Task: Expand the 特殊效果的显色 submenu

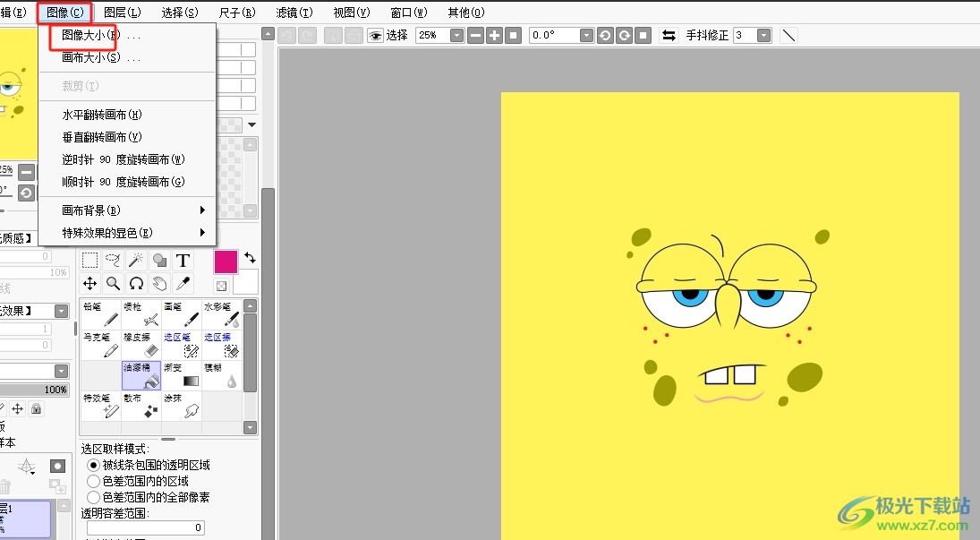Action: pos(127,233)
